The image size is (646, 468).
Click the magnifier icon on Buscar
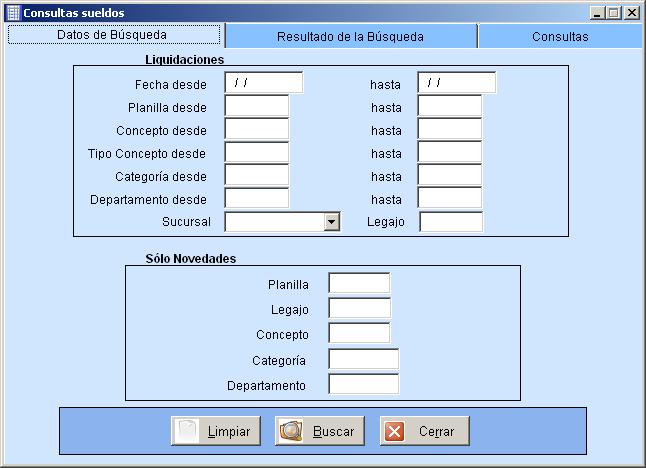(291, 431)
